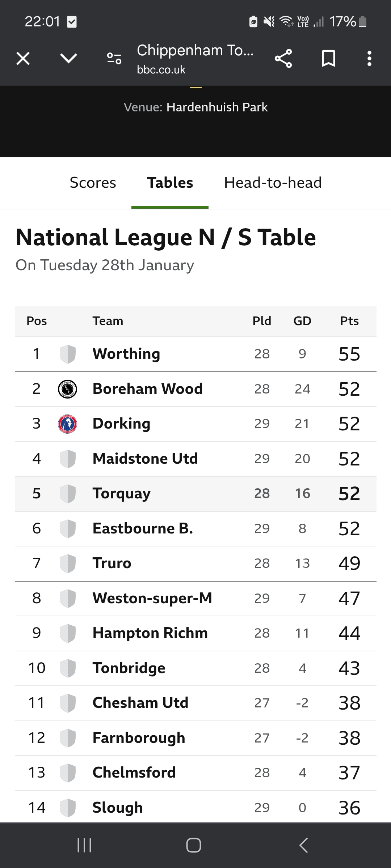Go back with the Android back arrow
The height and width of the screenshot is (868, 391).
[304, 845]
